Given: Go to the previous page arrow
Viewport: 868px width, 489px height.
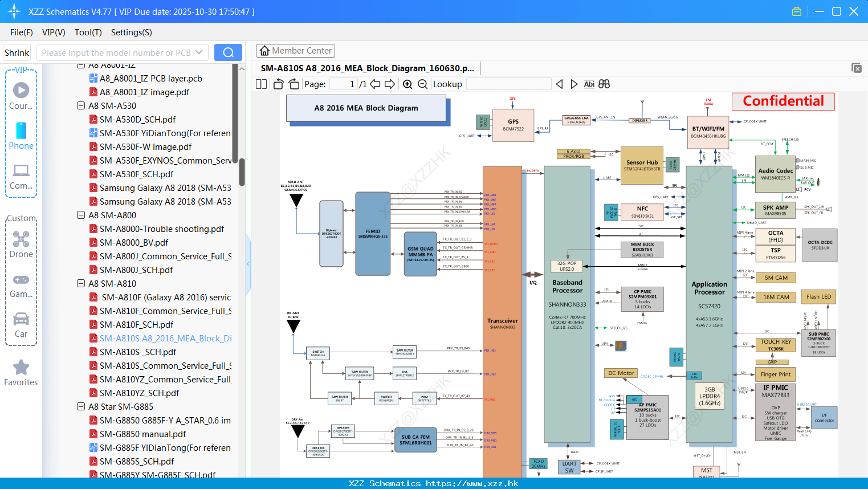Looking at the screenshot, I should click(375, 84).
